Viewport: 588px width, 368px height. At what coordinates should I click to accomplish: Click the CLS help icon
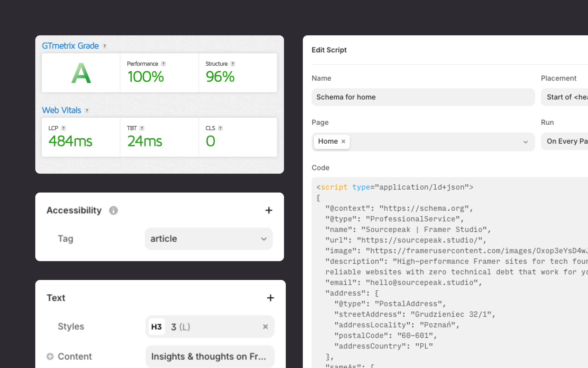point(220,128)
